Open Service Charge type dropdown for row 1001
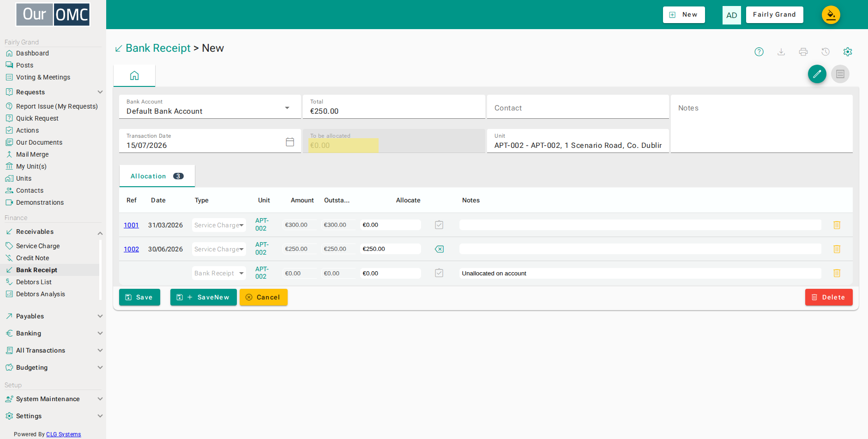868x439 pixels. pos(219,225)
